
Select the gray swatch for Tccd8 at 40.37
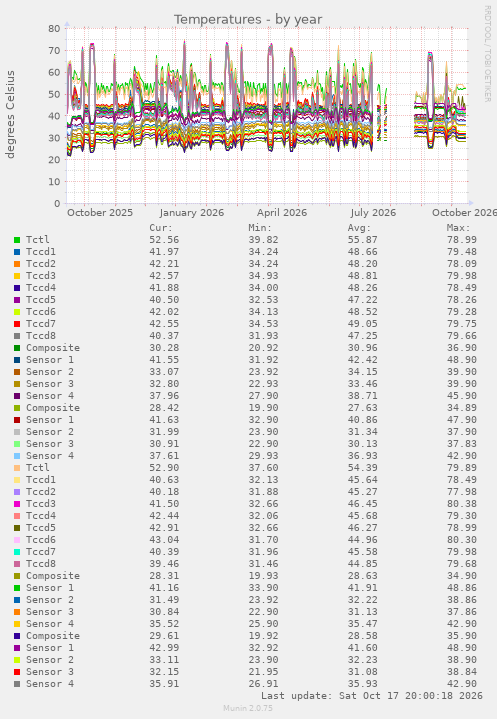point(17,336)
